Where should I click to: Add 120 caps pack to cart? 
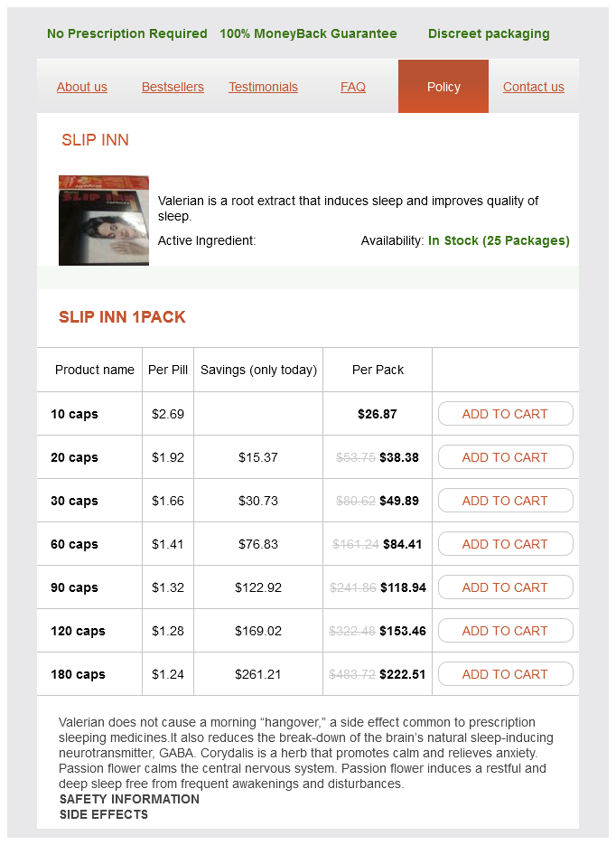505,631
